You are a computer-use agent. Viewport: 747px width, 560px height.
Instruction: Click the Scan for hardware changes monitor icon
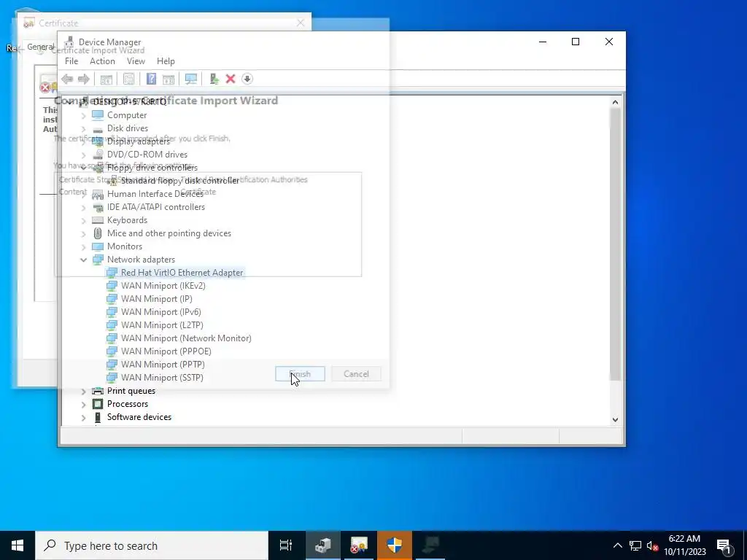[191, 79]
